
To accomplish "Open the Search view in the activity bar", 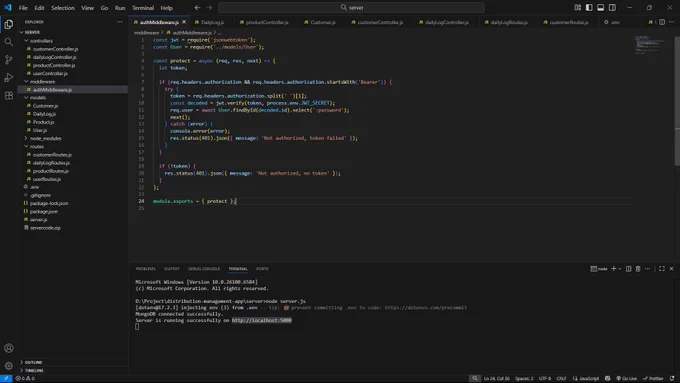I will point(9,42).
